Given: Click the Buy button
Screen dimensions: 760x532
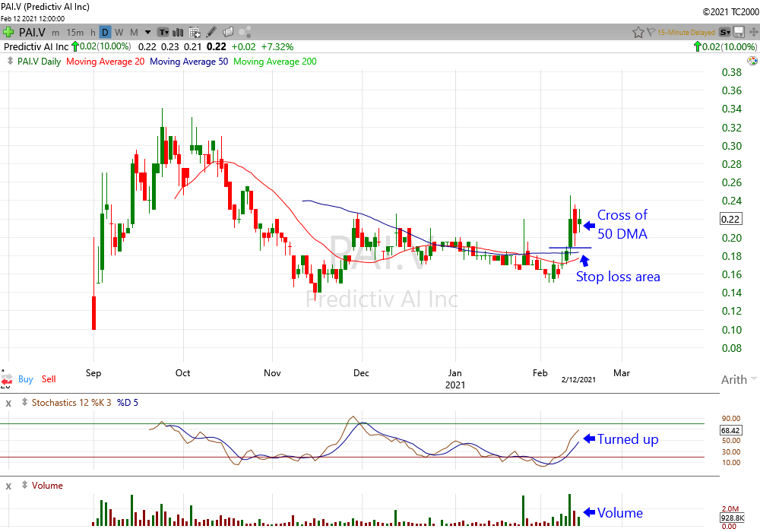Looking at the screenshot, I should point(26,379).
